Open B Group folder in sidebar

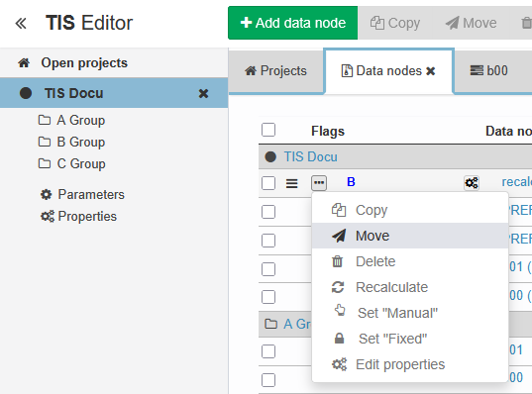pos(71,142)
